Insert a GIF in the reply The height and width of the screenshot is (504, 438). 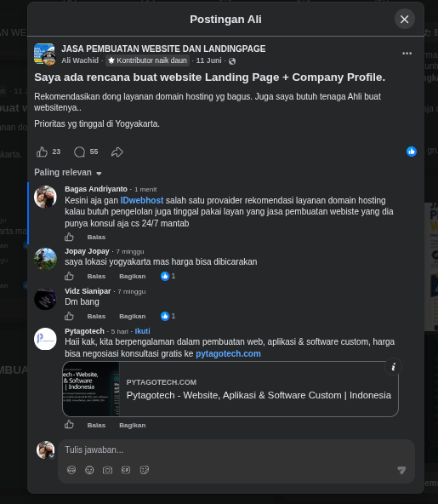(x=126, y=470)
